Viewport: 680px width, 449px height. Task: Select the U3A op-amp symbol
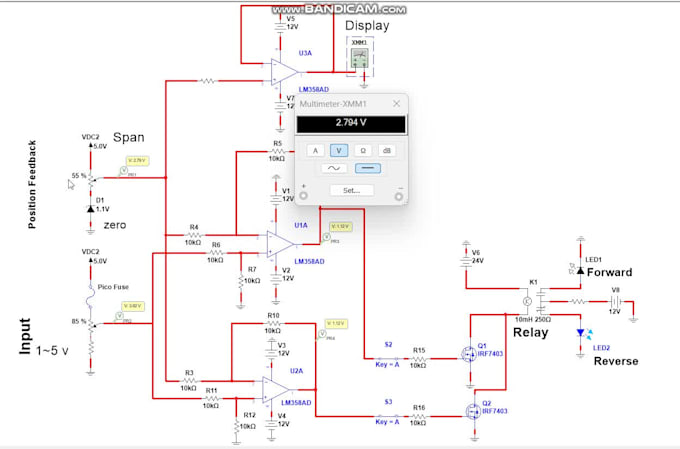284,72
